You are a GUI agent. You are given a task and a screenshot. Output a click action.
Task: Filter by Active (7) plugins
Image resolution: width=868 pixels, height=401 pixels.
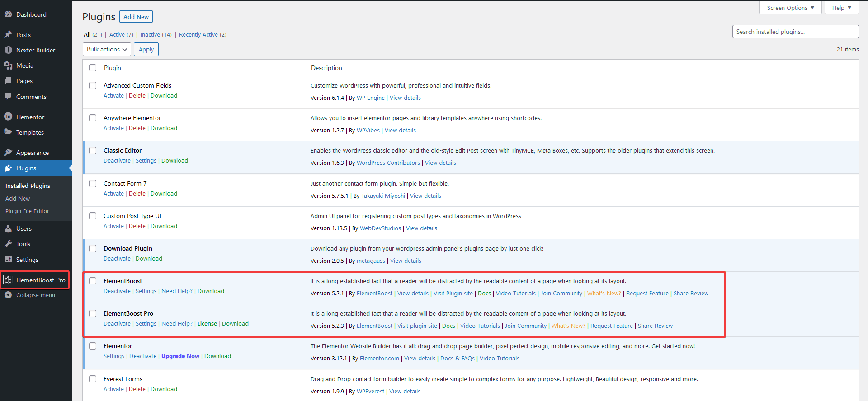point(121,34)
